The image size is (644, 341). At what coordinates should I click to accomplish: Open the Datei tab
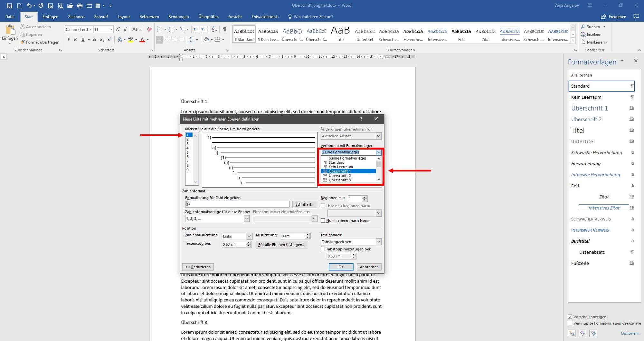pos(10,17)
